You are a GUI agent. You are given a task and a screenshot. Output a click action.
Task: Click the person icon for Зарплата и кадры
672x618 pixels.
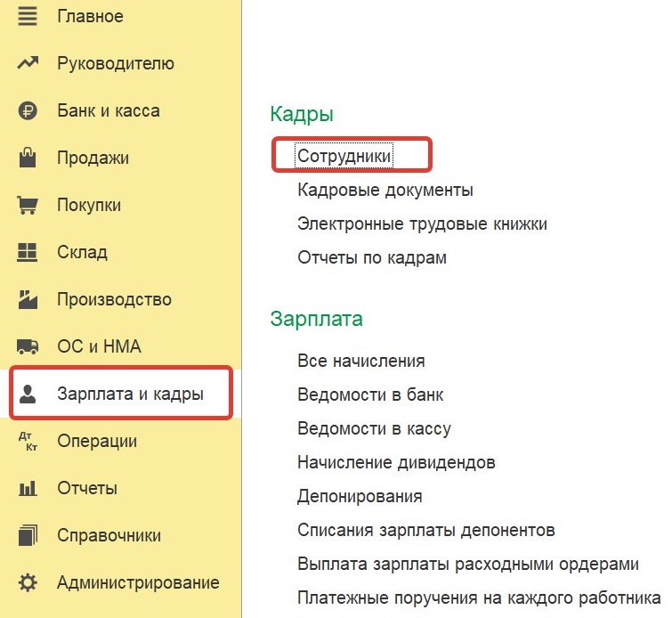pos(28,394)
